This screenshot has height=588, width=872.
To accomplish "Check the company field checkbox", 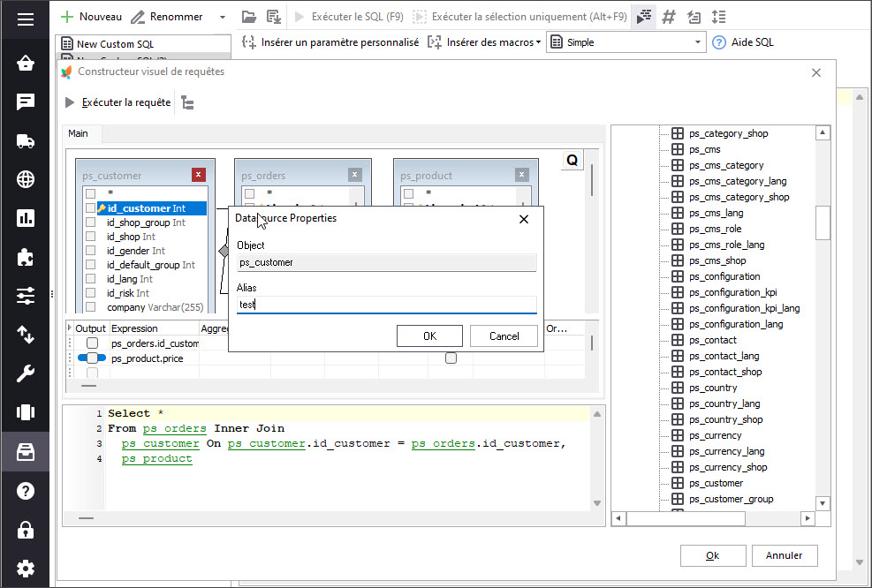I will pos(91,307).
